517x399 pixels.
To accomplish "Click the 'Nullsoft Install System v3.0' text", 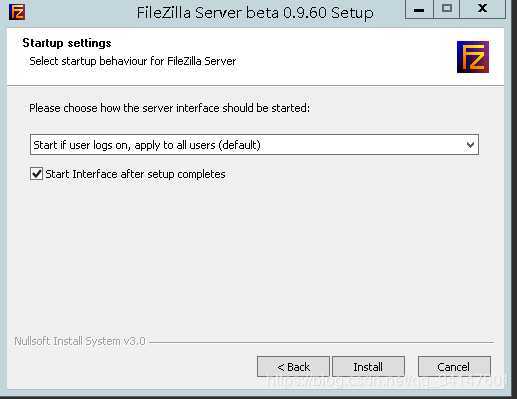I will pos(80,341).
